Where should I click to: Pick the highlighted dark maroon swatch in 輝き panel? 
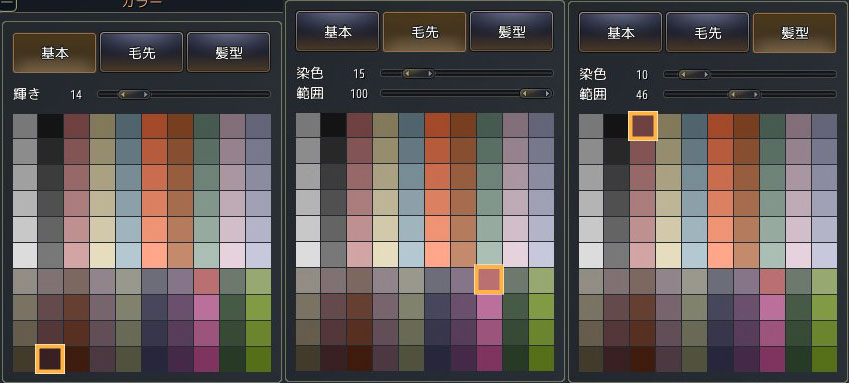point(50,359)
